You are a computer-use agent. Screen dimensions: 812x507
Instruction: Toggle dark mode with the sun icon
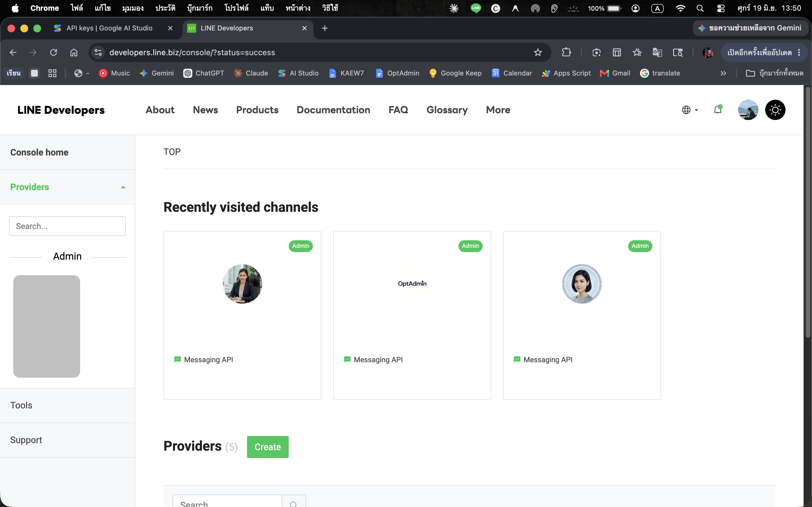click(x=775, y=110)
